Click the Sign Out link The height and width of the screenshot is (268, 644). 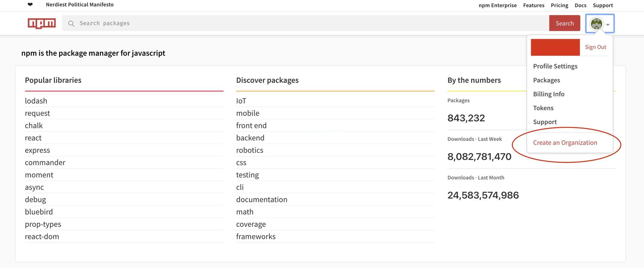point(595,47)
